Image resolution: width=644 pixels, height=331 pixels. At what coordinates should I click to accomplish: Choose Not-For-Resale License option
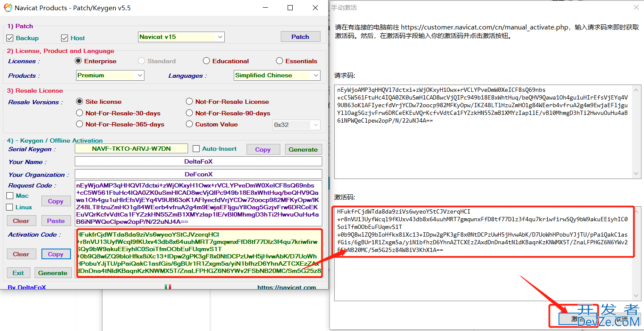coord(189,102)
